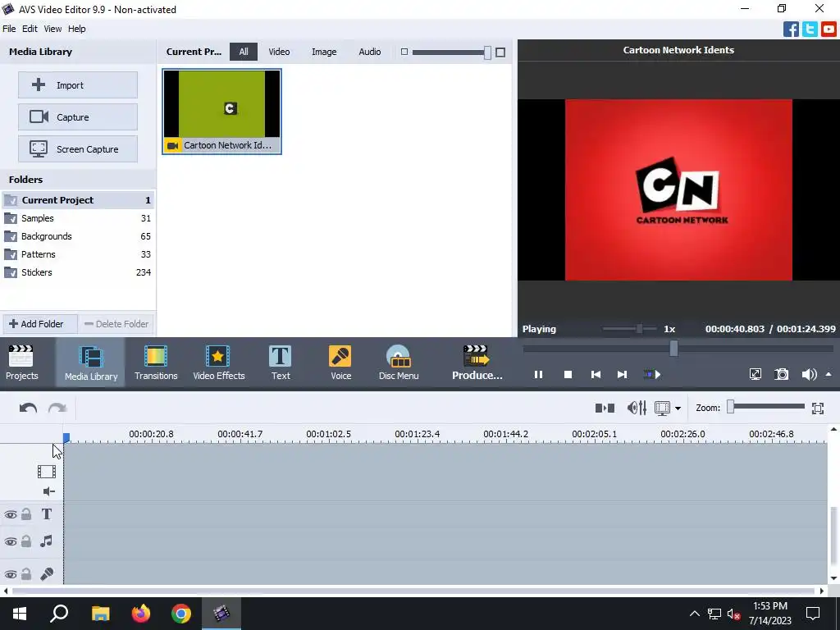Click the Capture button
The height and width of the screenshot is (630, 840).
coord(78,116)
